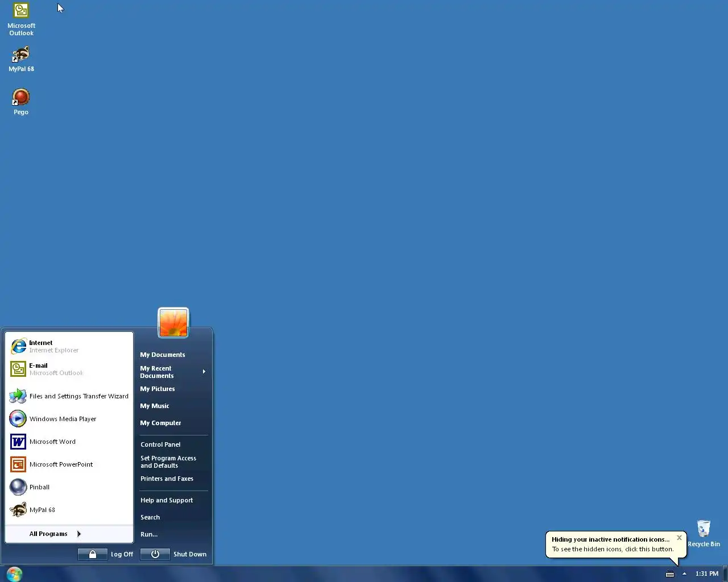728x582 pixels.
Task: Open My Music from Start menu
Action: tap(155, 406)
